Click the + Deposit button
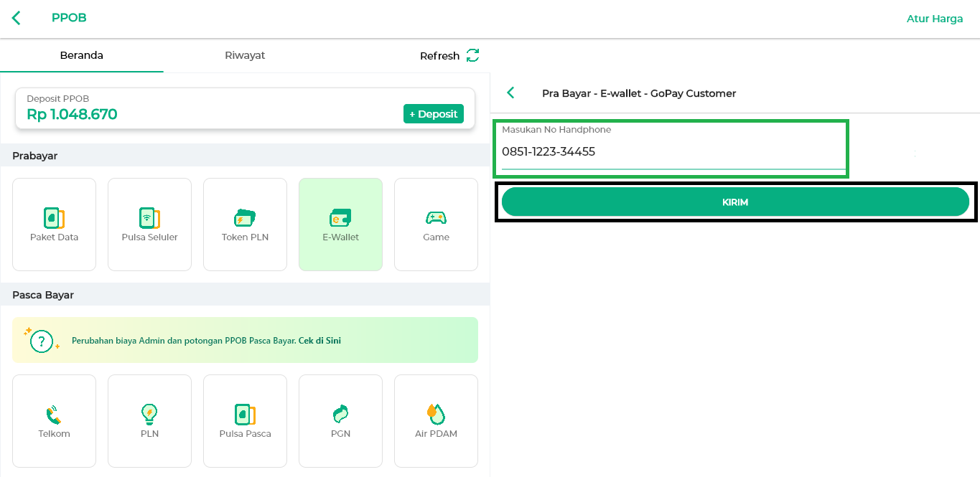The image size is (980, 477). [434, 114]
